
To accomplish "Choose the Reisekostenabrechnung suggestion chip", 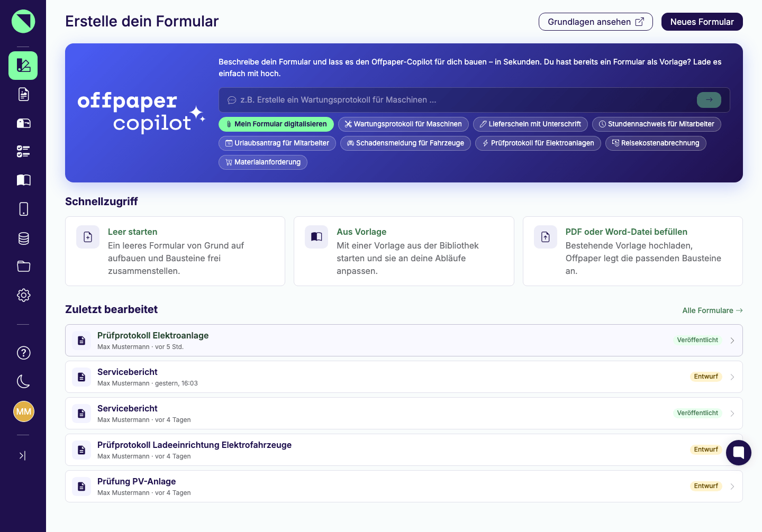I will click(x=656, y=143).
